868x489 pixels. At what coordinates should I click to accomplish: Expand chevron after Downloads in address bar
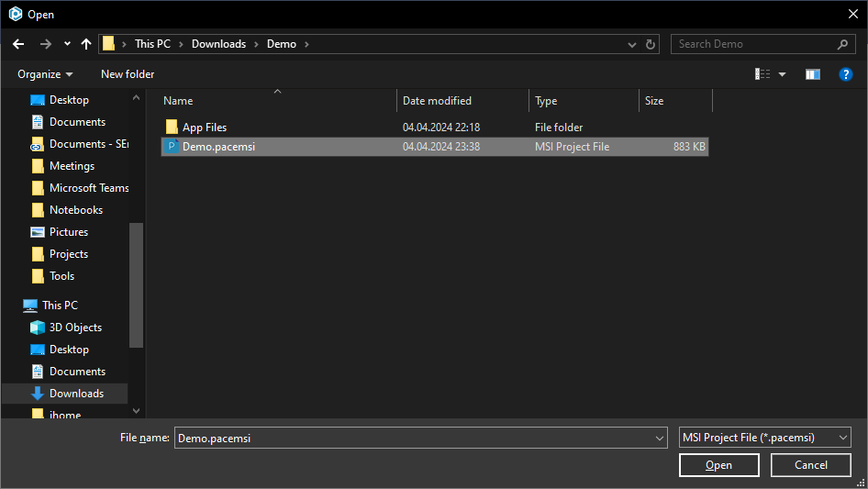(256, 44)
